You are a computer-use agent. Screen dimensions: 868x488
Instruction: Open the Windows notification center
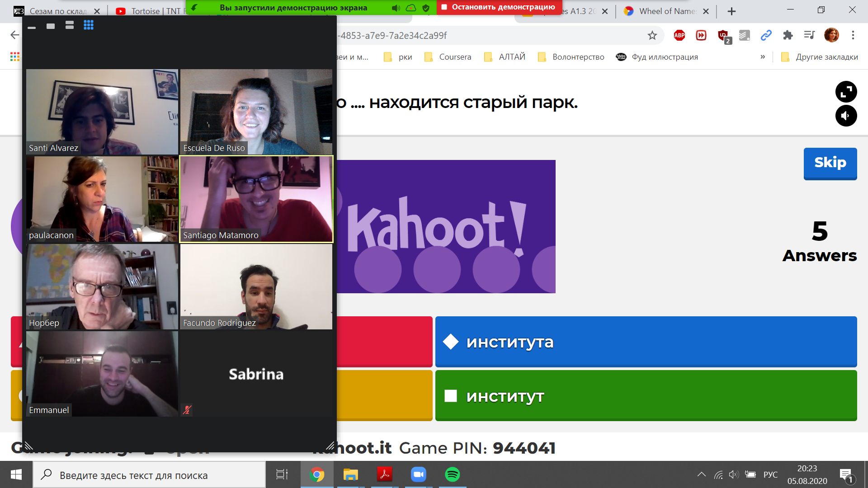(847, 475)
